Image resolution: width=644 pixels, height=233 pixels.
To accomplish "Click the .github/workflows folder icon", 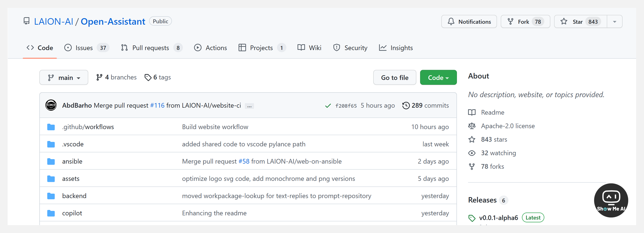I will pyautogui.click(x=51, y=127).
